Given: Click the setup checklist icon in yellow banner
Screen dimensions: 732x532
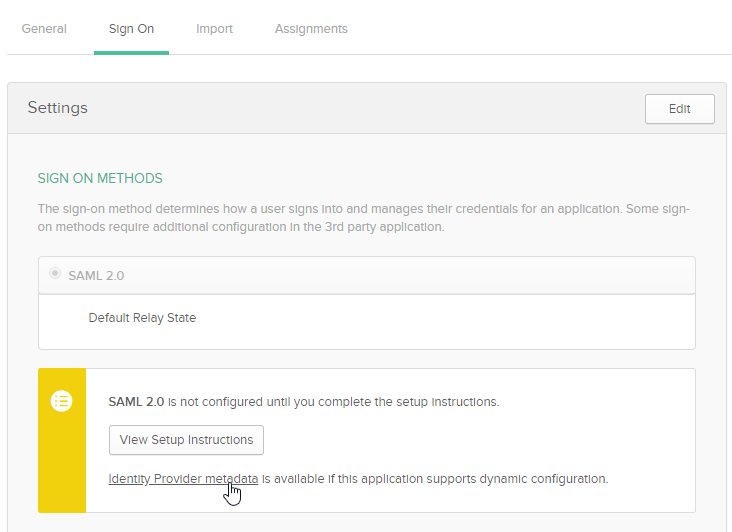Looking at the screenshot, I should 62,401.
